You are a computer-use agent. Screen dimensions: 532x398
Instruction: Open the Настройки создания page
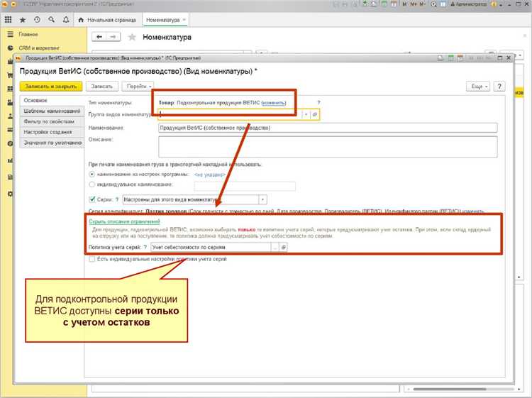click(x=52, y=132)
